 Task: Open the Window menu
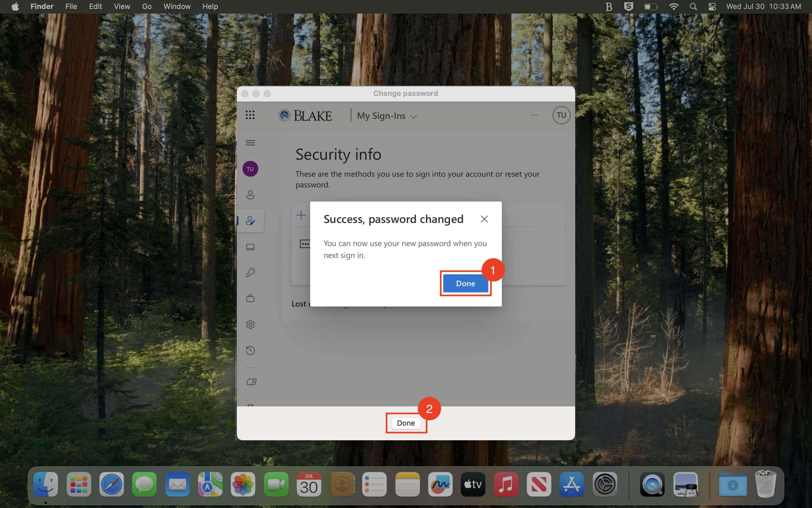[x=177, y=6]
